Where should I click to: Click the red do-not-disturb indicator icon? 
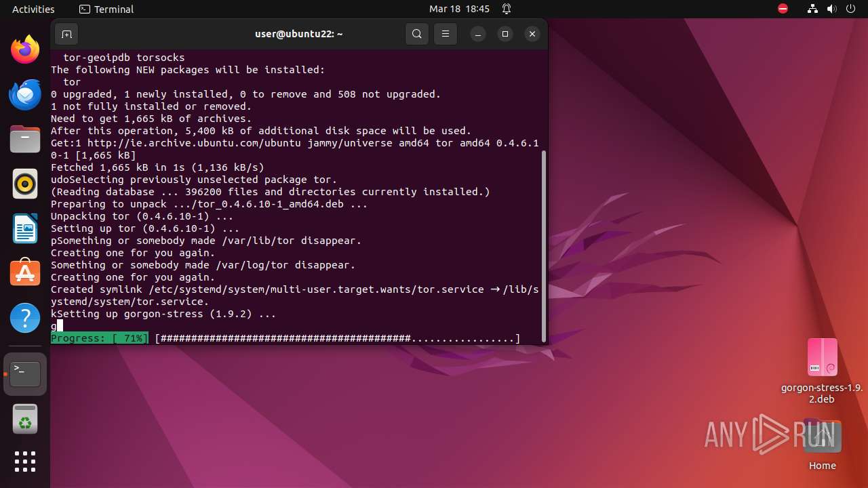(783, 9)
